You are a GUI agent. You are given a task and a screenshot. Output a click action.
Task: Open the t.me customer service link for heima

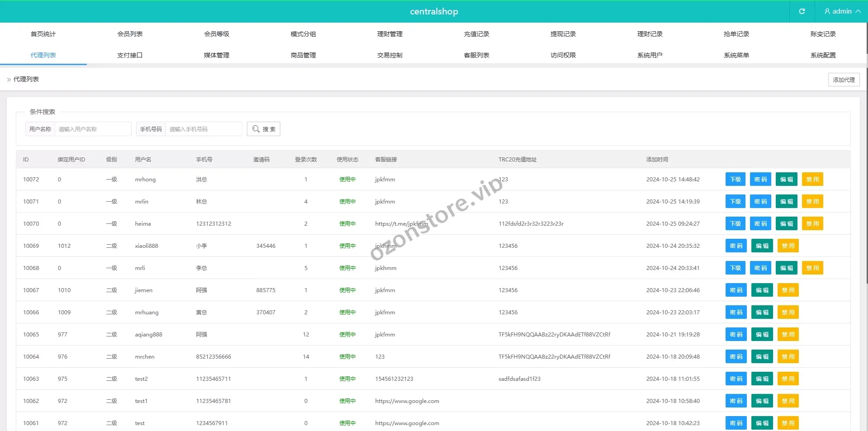pos(401,224)
